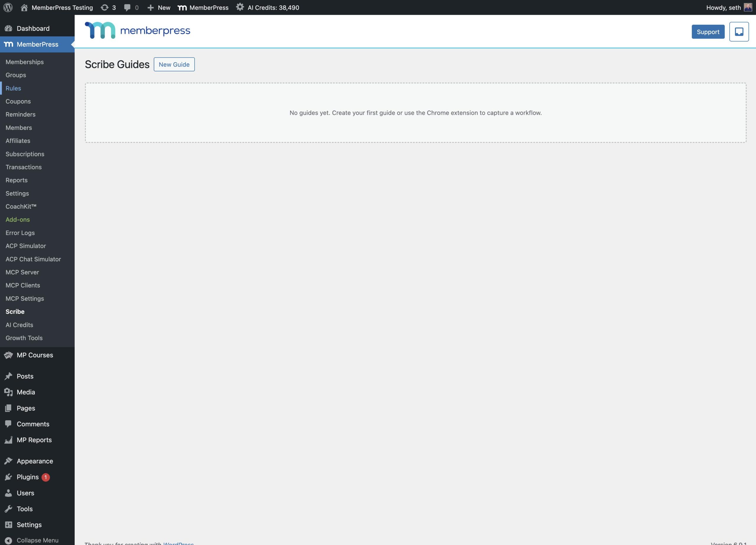The width and height of the screenshot is (756, 545).
Task: Click the memberpress logo in header
Action: [x=137, y=30]
